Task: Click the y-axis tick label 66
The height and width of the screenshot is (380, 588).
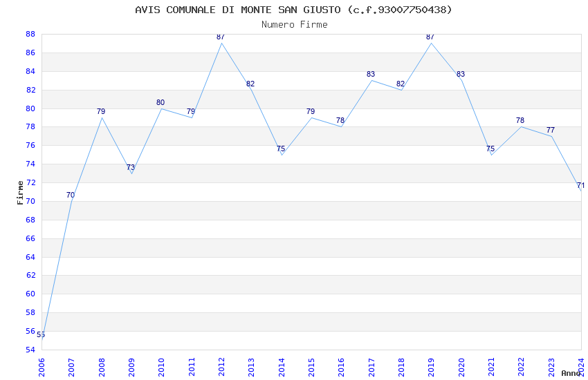Action: click(30, 238)
